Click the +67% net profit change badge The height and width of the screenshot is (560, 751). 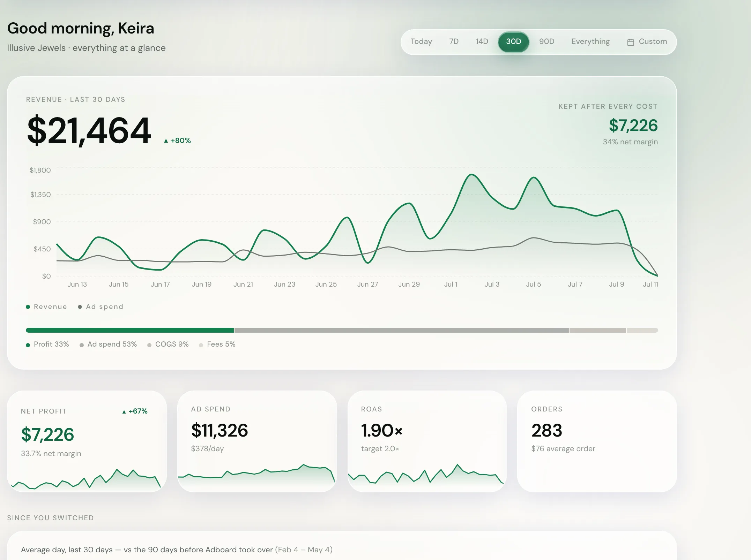tap(135, 411)
